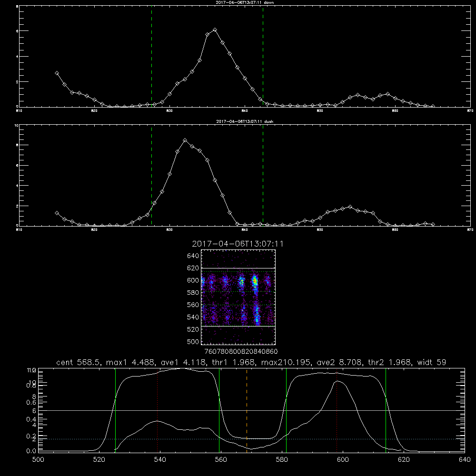Image resolution: width=476 pixels, height=476 pixels.
Task: Click the 540 label on bottom plot axis
Action: click(x=160, y=459)
